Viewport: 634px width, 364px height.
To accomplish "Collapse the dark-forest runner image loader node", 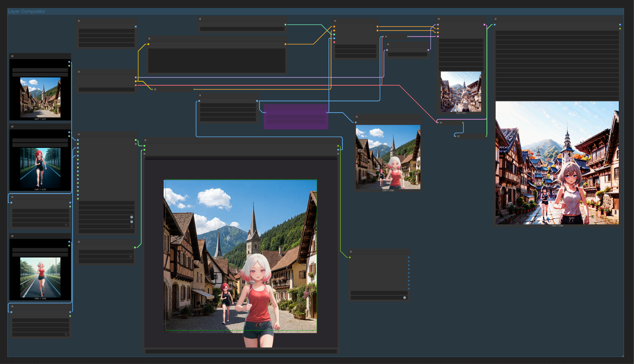I will coord(12,127).
